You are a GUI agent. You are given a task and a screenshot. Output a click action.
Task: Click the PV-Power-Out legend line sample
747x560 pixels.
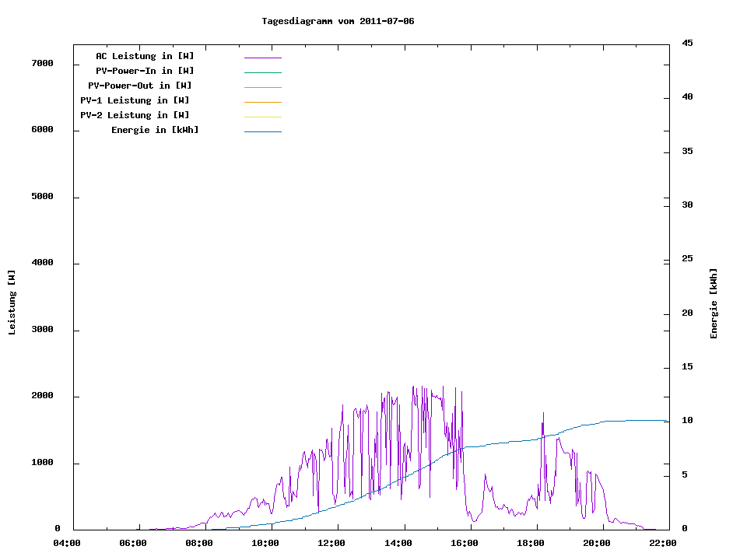[262, 87]
